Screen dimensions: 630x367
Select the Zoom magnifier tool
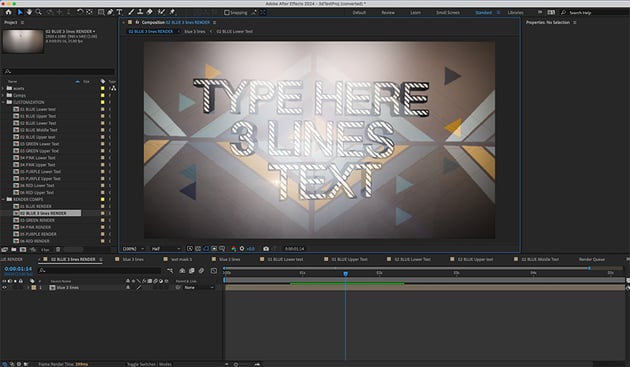tap(39, 12)
